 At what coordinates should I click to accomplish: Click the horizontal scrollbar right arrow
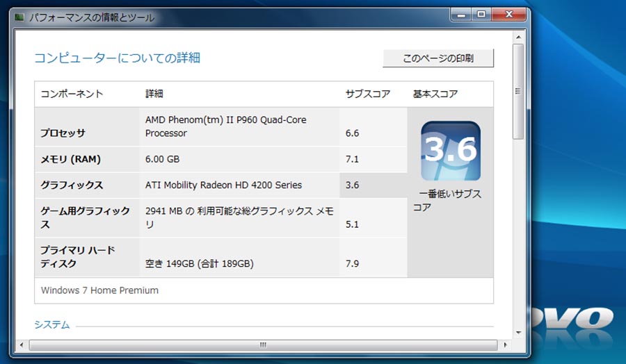tap(506, 345)
